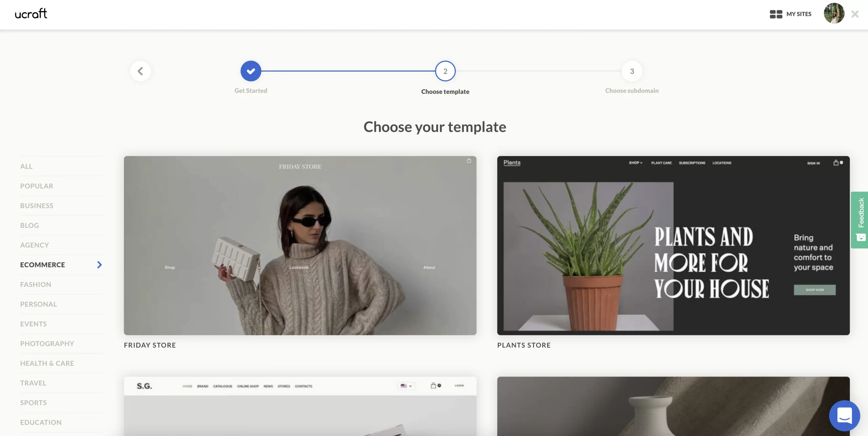The height and width of the screenshot is (436, 868).
Task: Select the Plants Store template thumbnail
Action: point(673,245)
